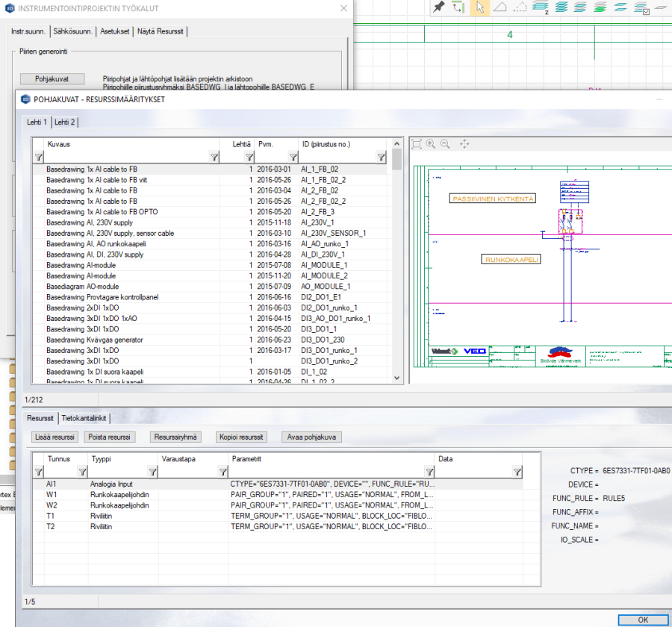Click the zoom out magnifier in preview

click(x=445, y=144)
